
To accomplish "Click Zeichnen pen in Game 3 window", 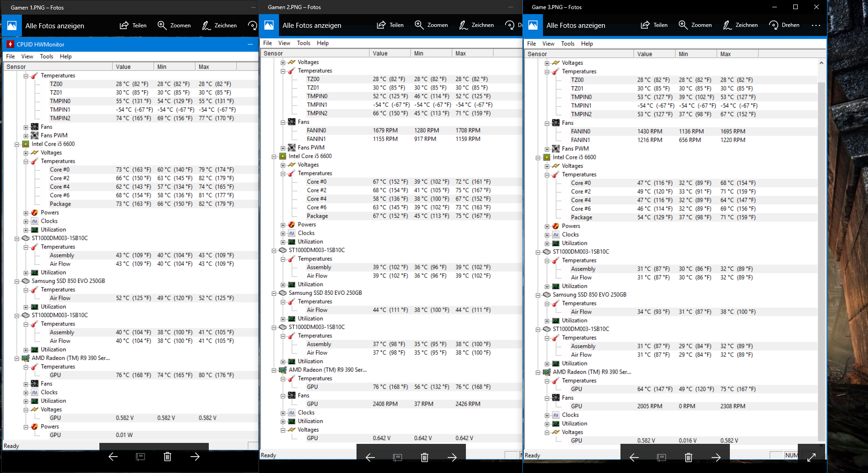I will 727,25.
